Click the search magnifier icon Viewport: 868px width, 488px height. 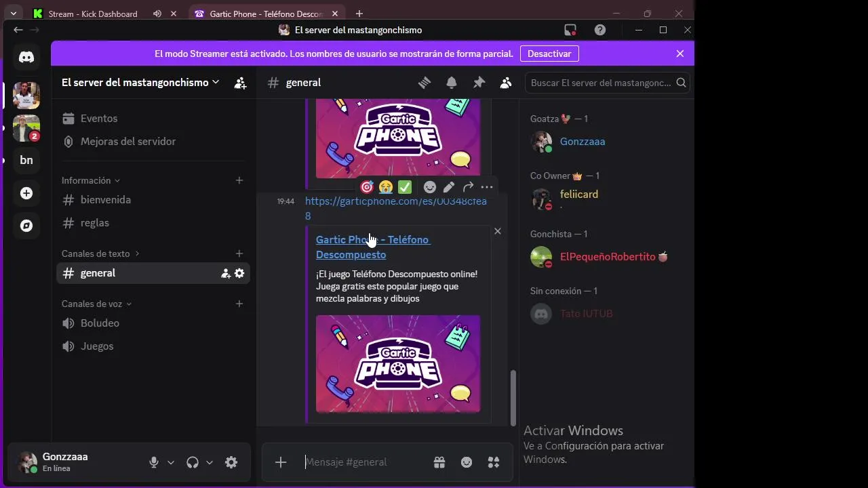[x=681, y=83]
